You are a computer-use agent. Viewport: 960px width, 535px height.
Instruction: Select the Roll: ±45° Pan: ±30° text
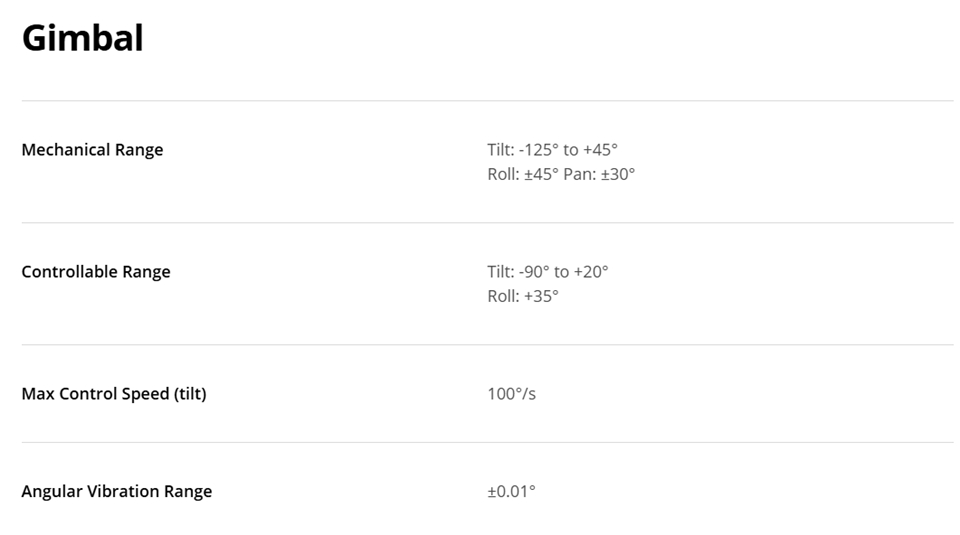pyautogui.click(x=561, y=174)
